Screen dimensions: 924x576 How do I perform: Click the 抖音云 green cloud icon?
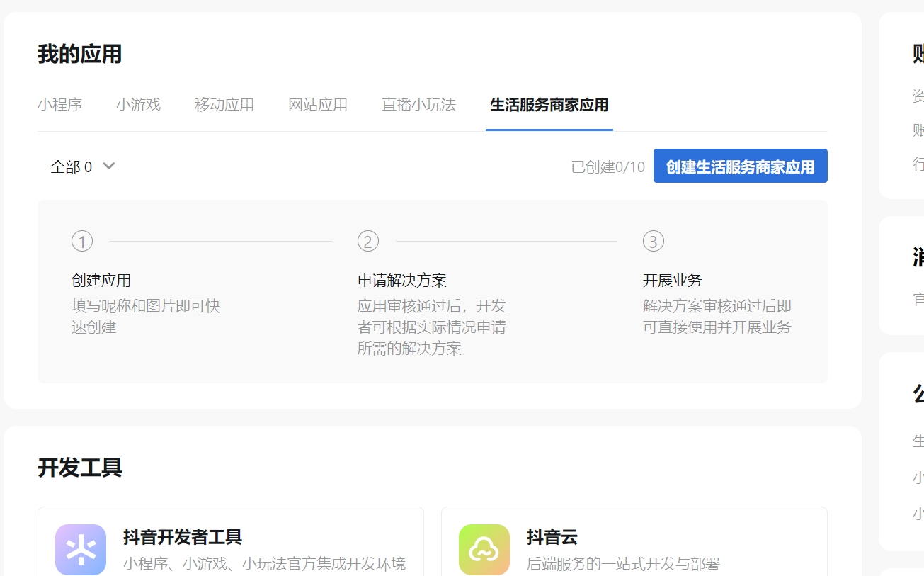click(x=484, y=549)
